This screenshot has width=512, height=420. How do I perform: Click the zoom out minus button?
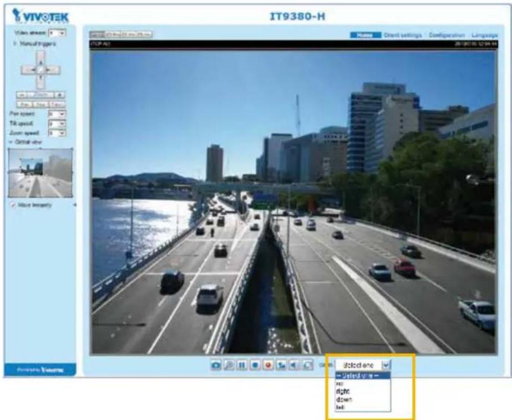pos(21,95)
